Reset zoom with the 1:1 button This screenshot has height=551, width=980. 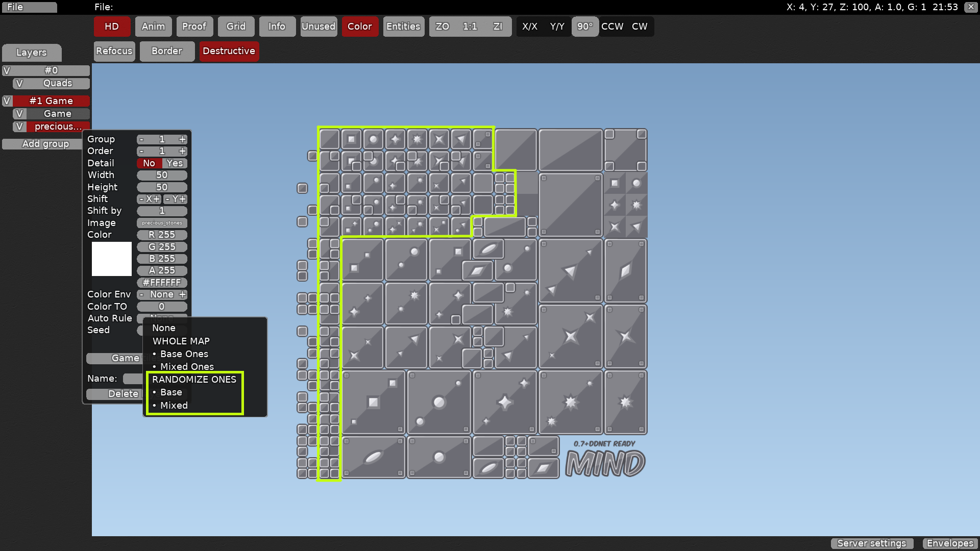click(x=470, y=26)
